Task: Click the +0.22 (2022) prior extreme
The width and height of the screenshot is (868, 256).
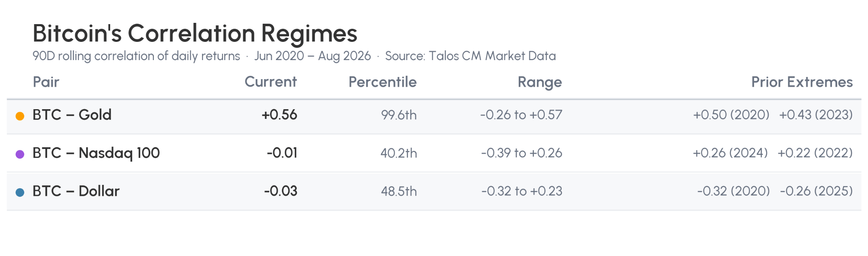Action: [x=815, y=153]
